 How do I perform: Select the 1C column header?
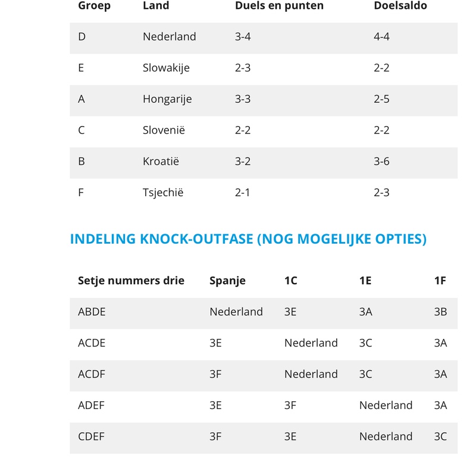[291, 281]
